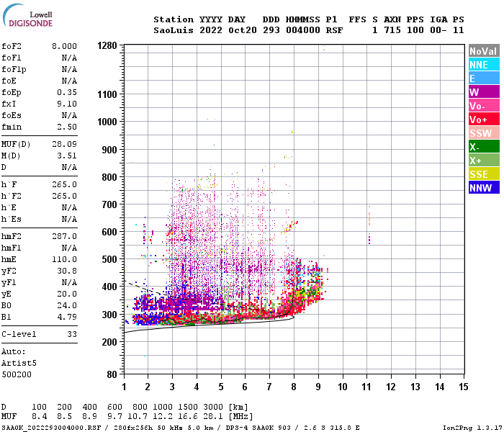Image resolution: width=504 pixels, height=432 pixels.
Task: Click the yE value 20.0
Action: pyautogui.click(x=67, y=294)
